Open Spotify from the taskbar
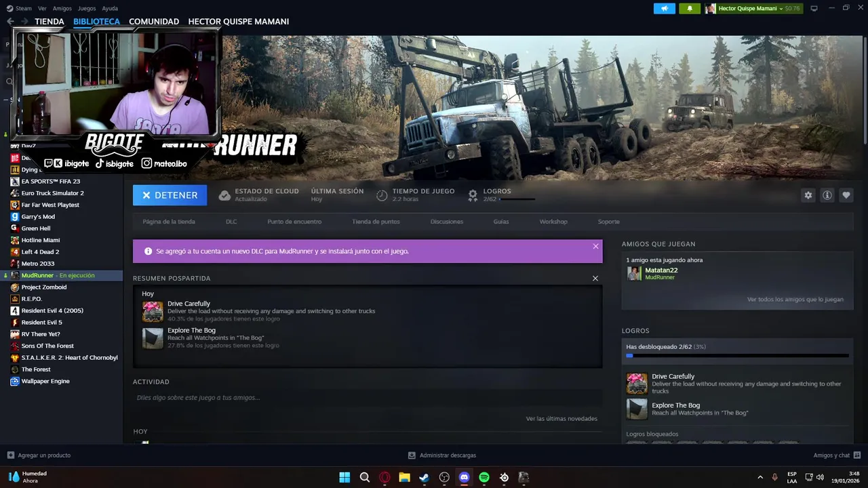Viewport: 868px width, 488px height. point(484,477)
